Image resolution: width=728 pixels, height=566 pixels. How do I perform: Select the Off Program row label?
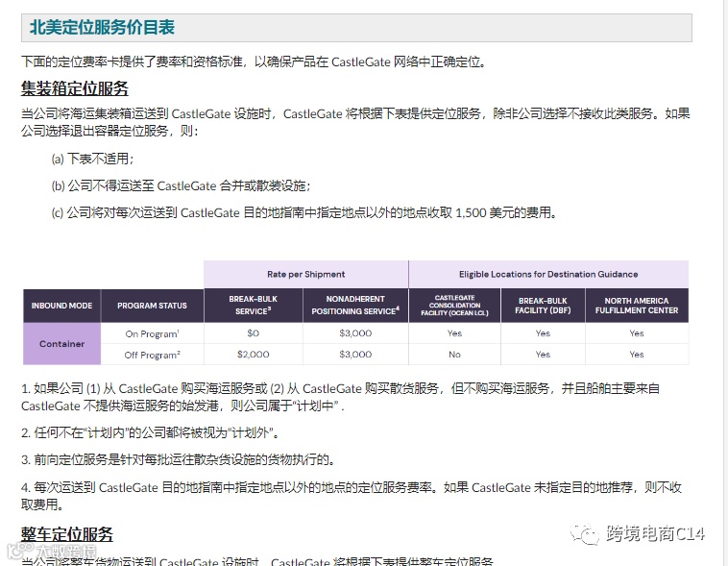coord(153,355)
